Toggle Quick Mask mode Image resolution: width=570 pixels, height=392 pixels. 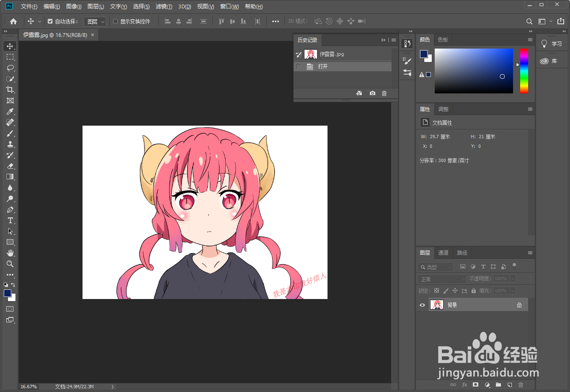coord(10,309)
